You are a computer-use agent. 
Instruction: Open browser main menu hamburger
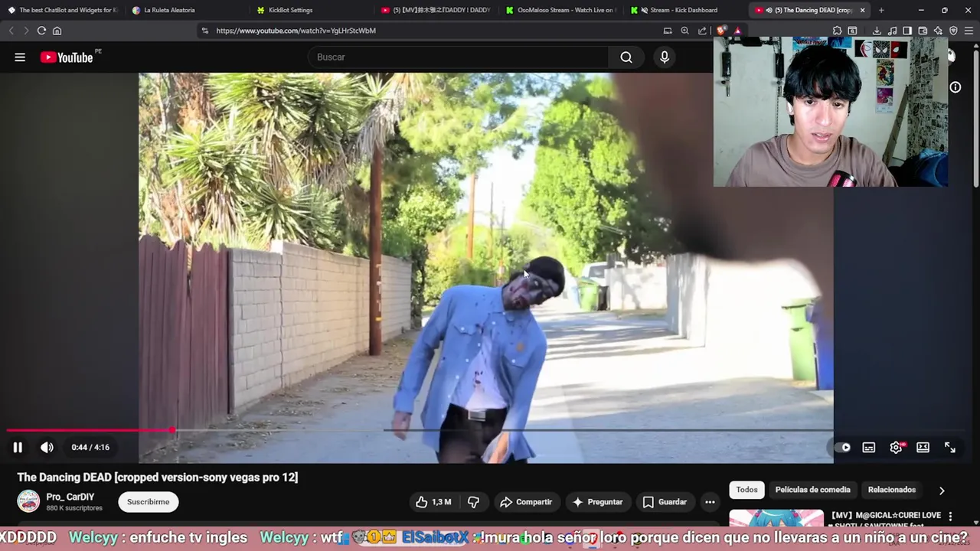pyautogui.click(x=969, y=31)
